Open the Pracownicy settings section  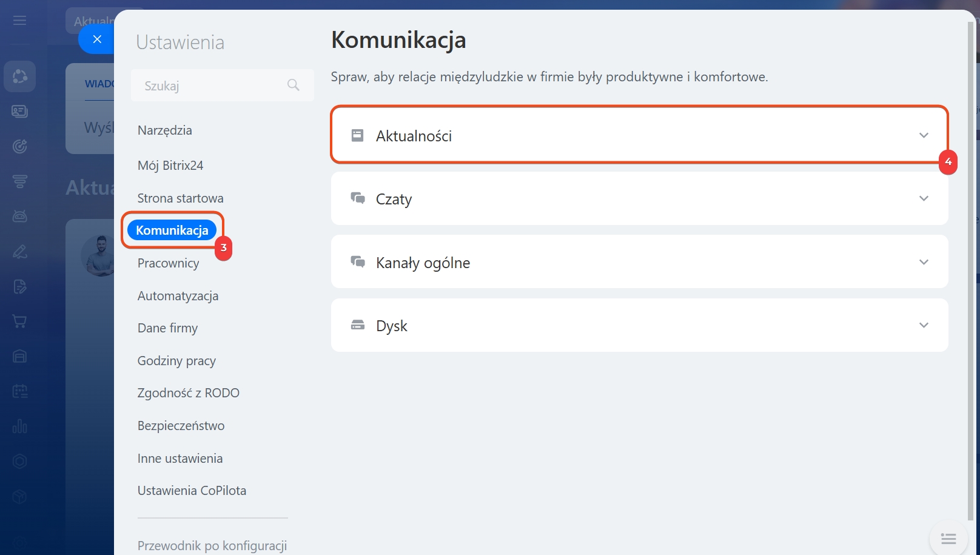(x=168, y=263)
